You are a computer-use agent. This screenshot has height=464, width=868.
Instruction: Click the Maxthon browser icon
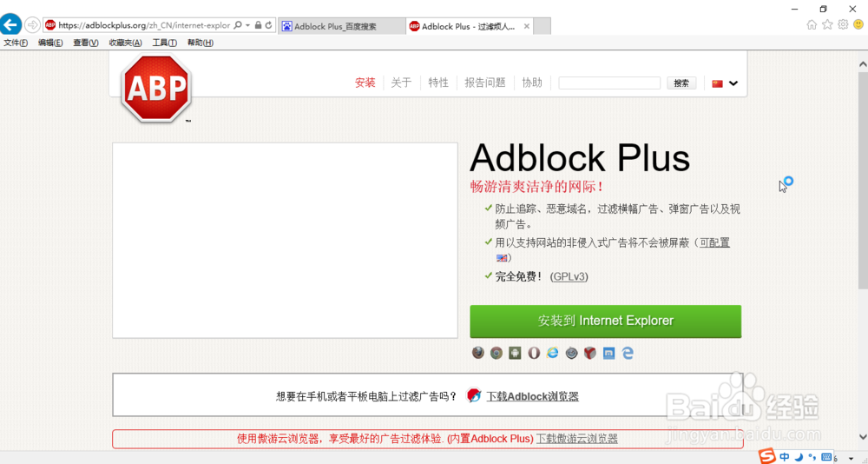tap(609, 353)
